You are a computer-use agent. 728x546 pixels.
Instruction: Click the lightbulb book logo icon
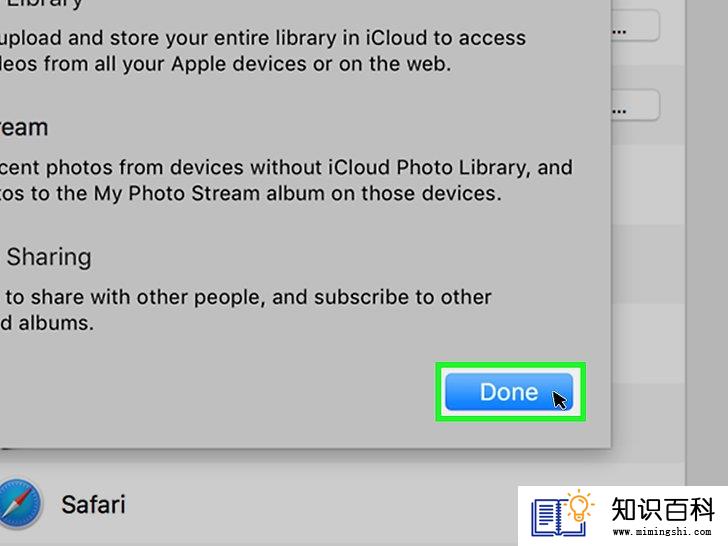[563, 514]
